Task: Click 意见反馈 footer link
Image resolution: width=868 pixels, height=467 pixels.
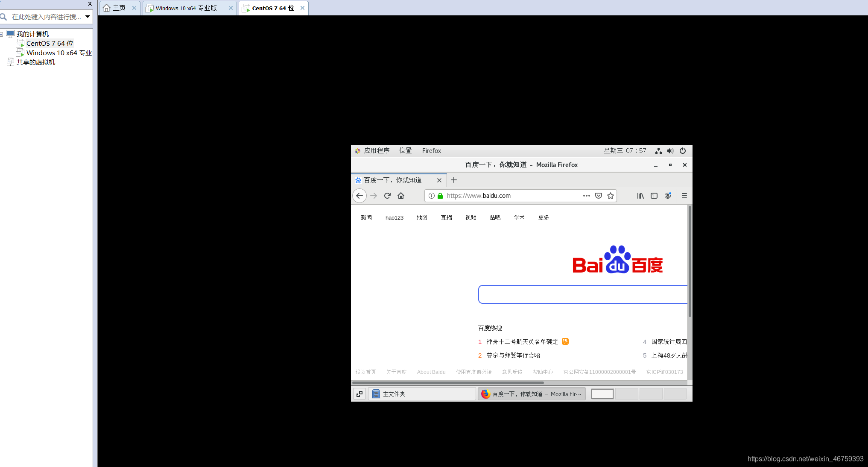Action: click(x=512, y=372)
